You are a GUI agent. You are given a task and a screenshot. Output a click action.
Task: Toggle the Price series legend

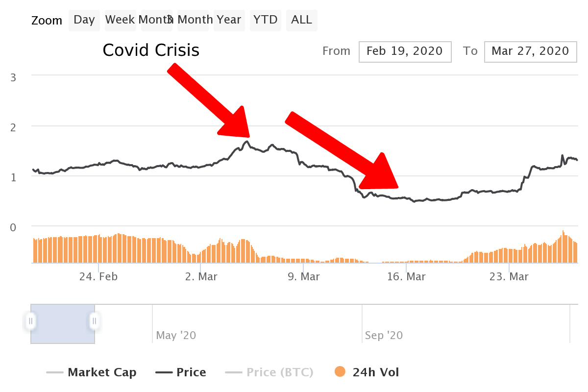pyautogui.click(x=181, y=372)
